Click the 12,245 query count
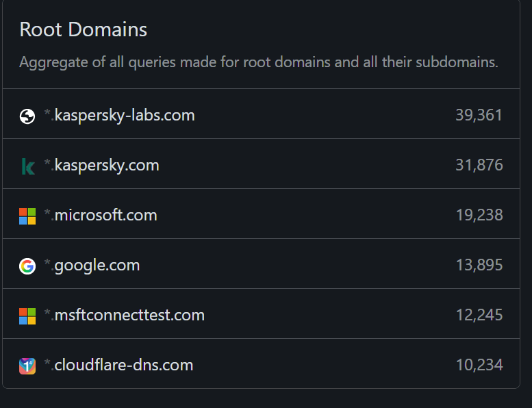This screenshot has height=408, width=532. tap(479, 315)
